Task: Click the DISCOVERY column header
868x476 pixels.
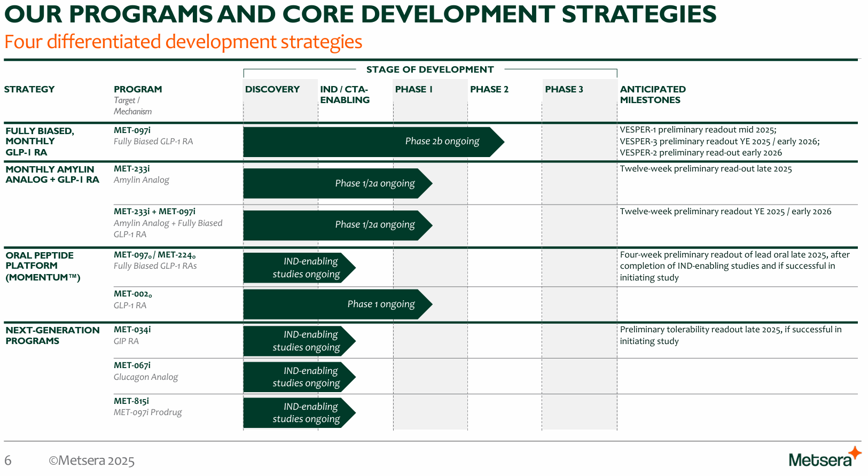Action: click(x=272, y=89)
